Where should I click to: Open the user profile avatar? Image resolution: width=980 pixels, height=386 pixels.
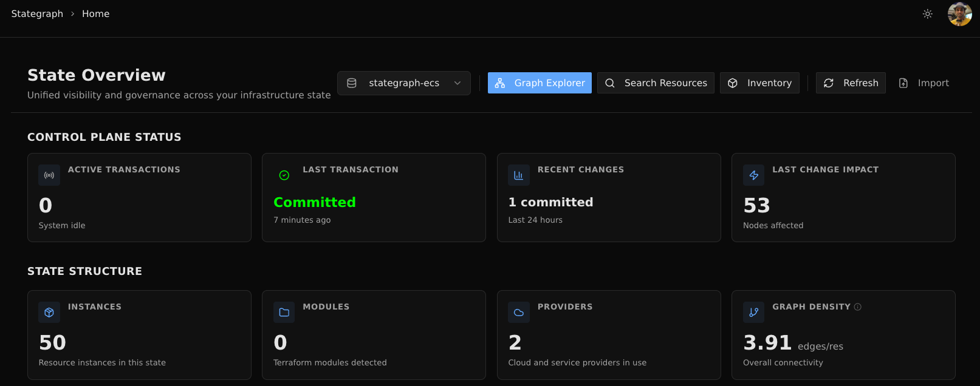(x=959, y=14)
